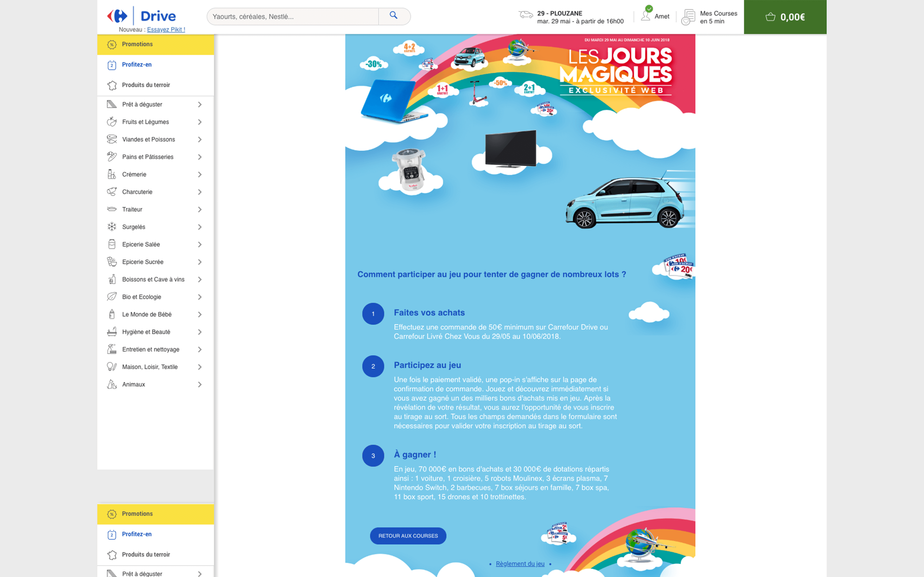
Task: Open the 0,00€ cart button
Action: [x=785, y=17]
